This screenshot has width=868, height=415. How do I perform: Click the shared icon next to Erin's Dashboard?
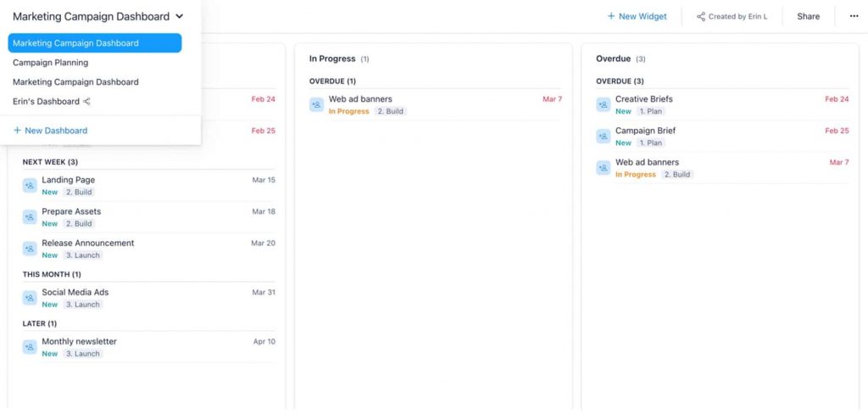click(86, 102)
